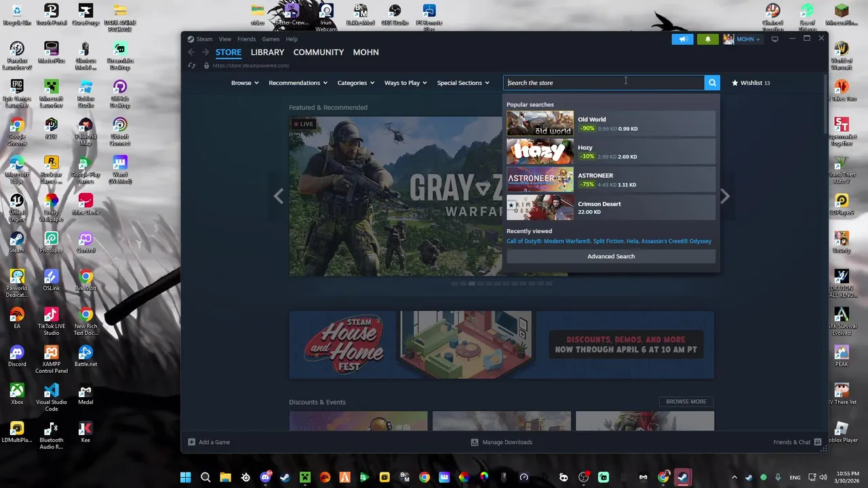Expand the Ways to Play dropdown

(406, 83)
